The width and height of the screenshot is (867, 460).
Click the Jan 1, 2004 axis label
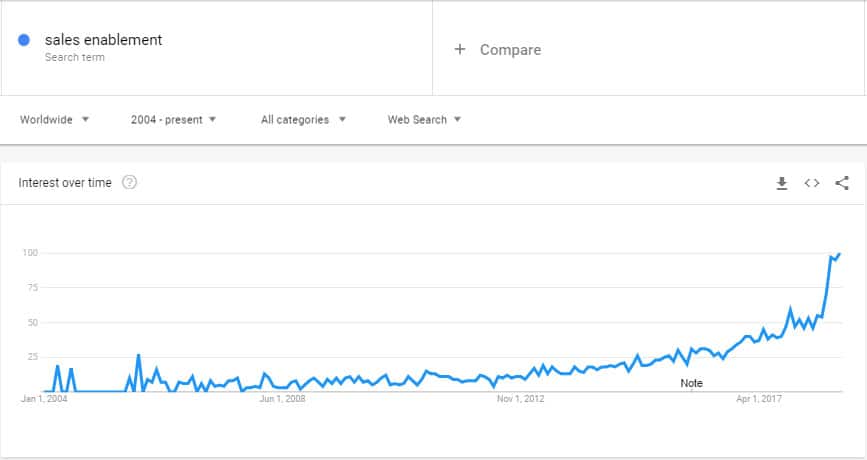pos(44,399)
